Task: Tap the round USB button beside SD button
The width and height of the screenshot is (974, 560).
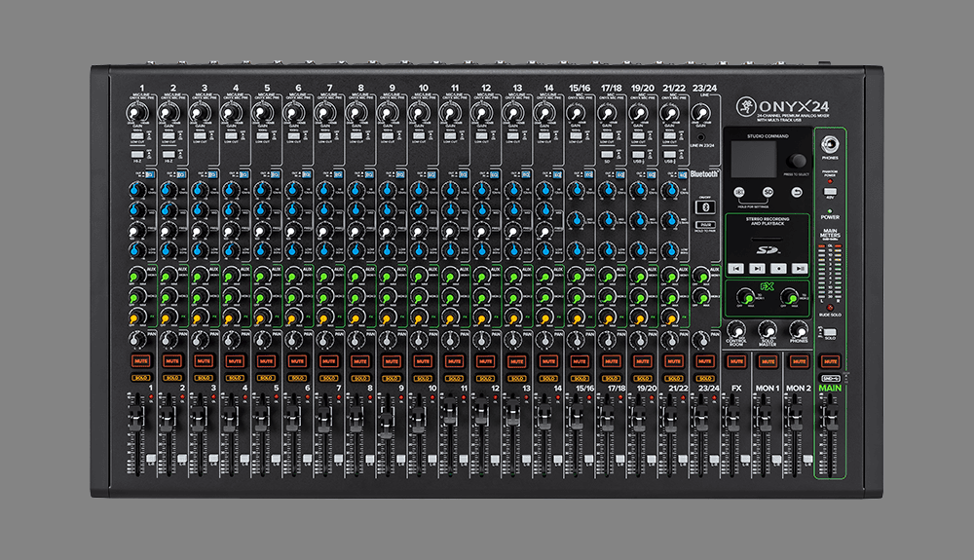Action: (x=739, y=193)
